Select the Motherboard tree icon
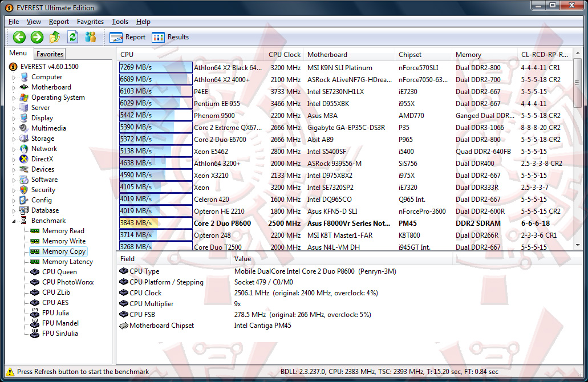The width and height of the screenshot is (588, 382). coord(24,87)
